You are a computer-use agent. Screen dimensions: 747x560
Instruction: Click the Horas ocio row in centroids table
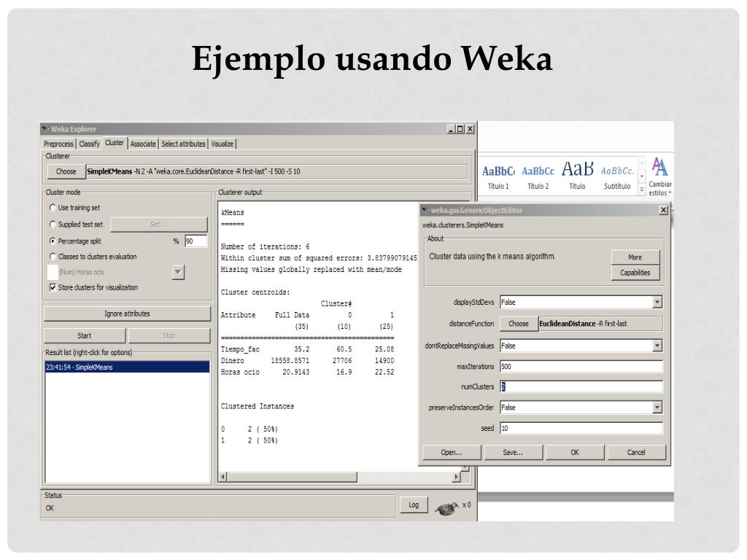(x=307, y=373)
